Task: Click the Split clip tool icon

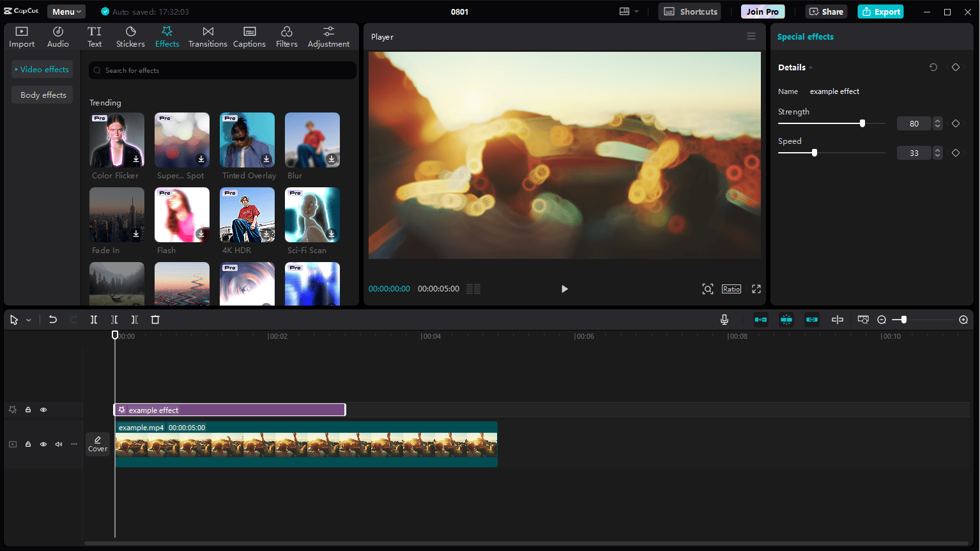Action: [94, 320]
